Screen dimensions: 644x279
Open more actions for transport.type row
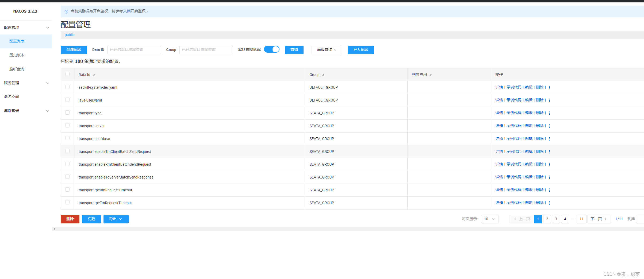(x=549, y=113)
